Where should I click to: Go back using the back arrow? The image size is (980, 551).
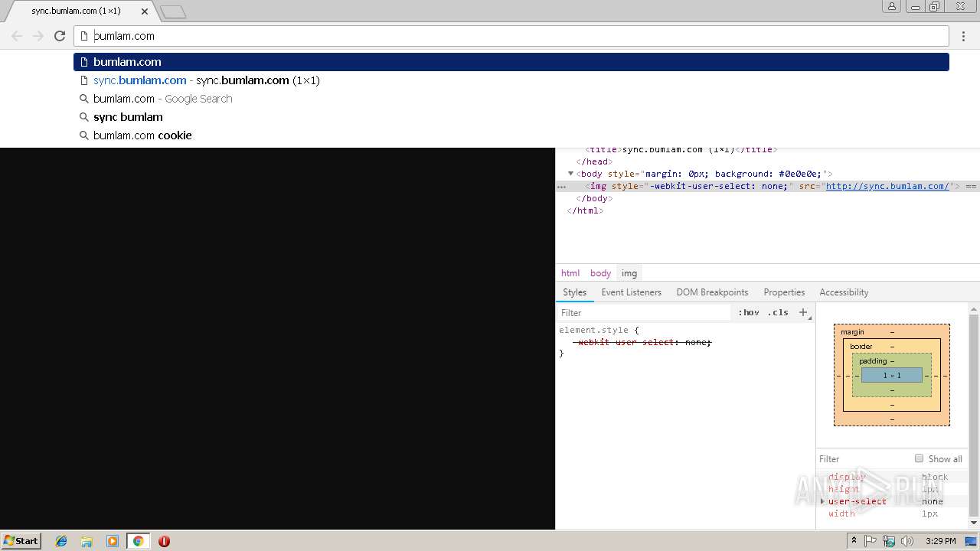17,36
